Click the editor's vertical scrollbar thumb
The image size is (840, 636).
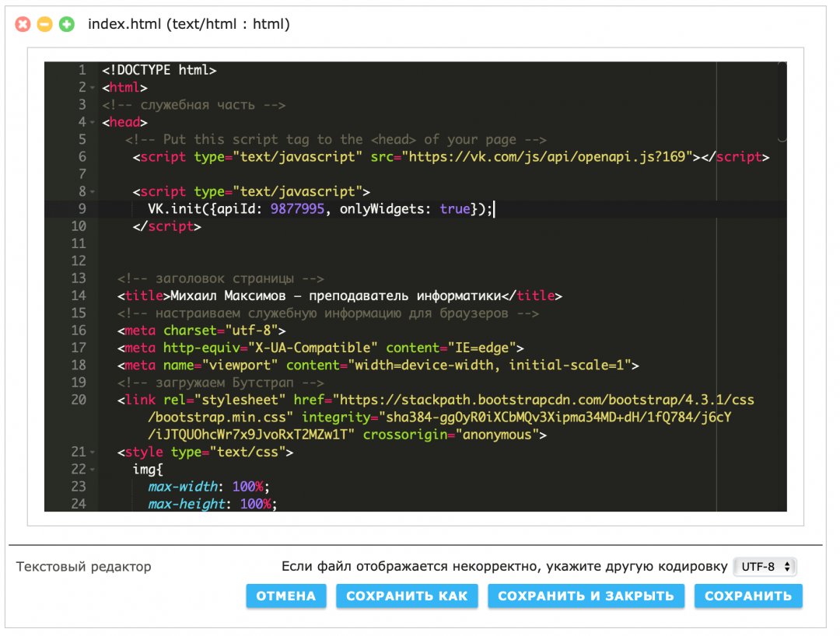pyautogui.click(x=782, y=103)
